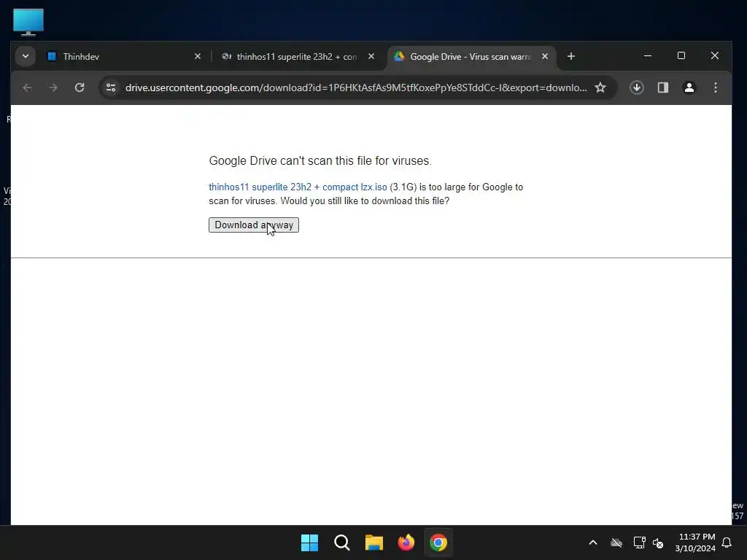Bookmark this page with the star icon
The height and width of the screenshot is (560, 747).
click(600, 87)
